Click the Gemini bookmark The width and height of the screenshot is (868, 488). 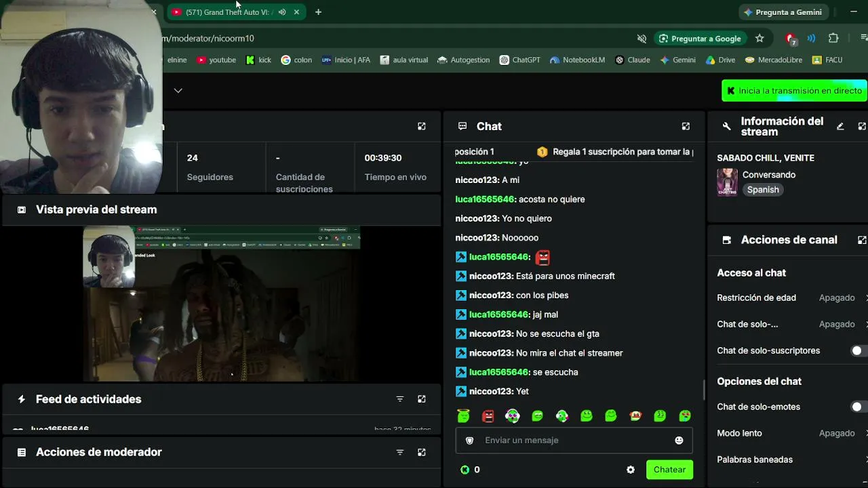pos(677,60)
